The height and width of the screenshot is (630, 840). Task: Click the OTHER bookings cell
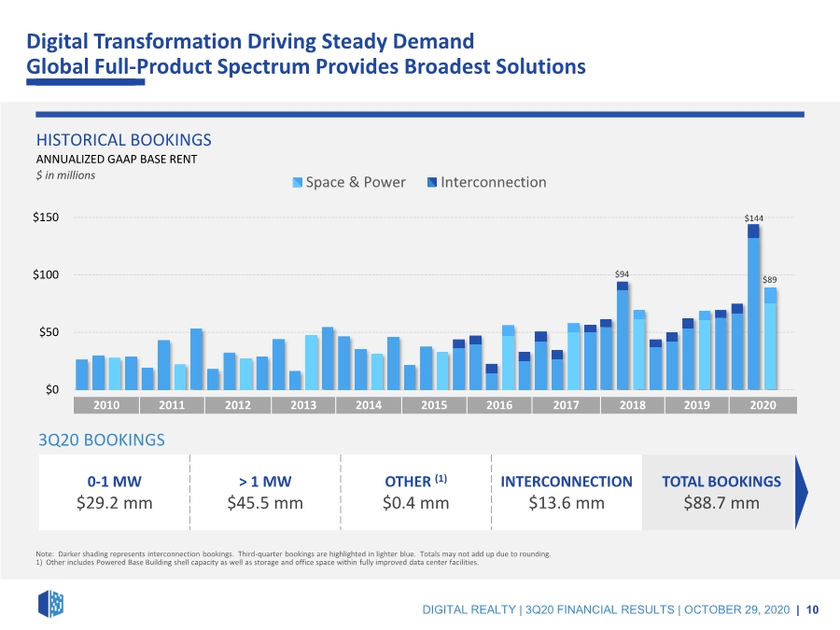(x=415, y=492)
